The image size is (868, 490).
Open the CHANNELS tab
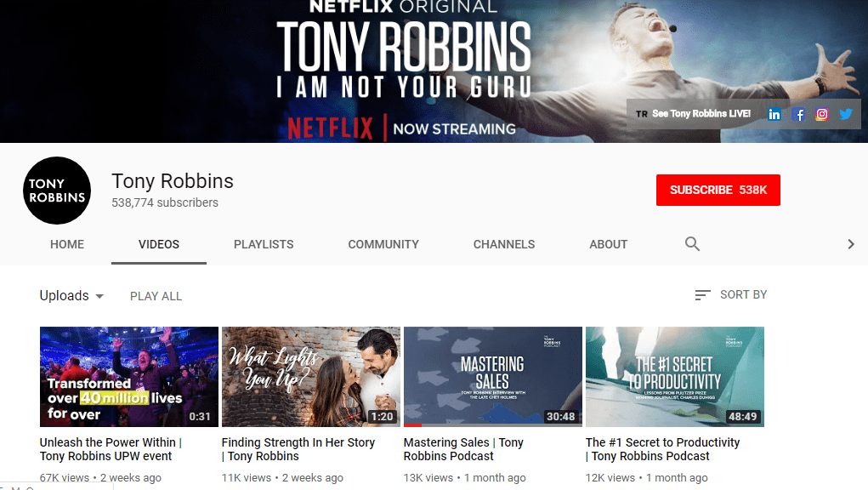coord(504,244)
